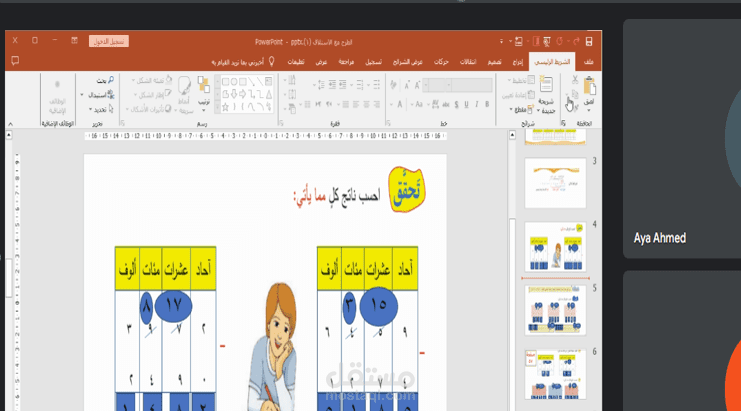
Task: Toggle Italic formatting
Action: tap(477, 104)
